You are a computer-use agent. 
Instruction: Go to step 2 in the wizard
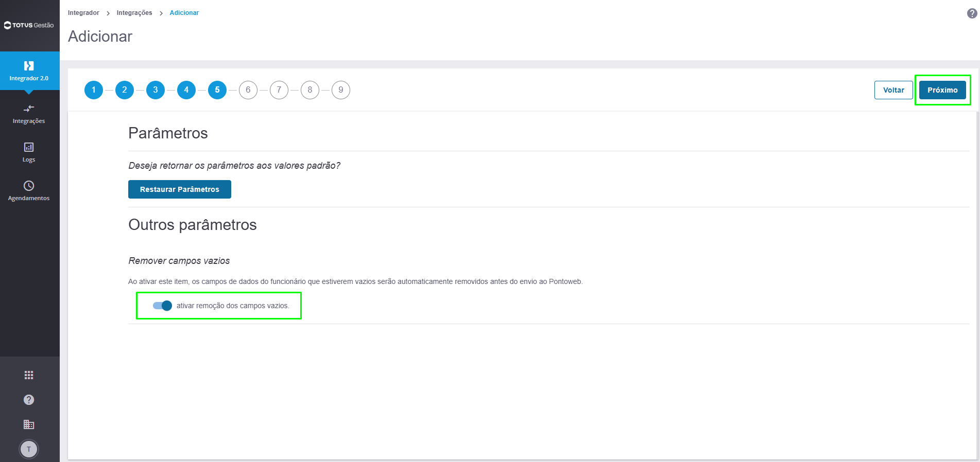pos(125,90)
